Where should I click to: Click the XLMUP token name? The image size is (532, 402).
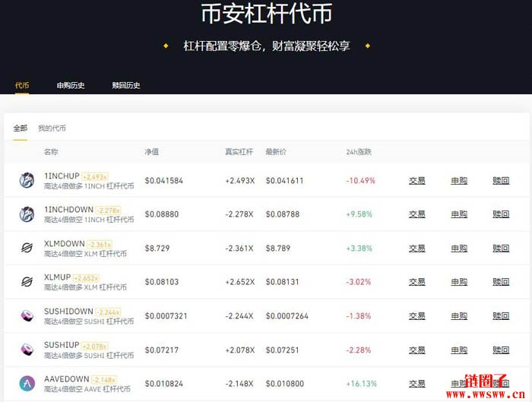click(x=57, y=277)
